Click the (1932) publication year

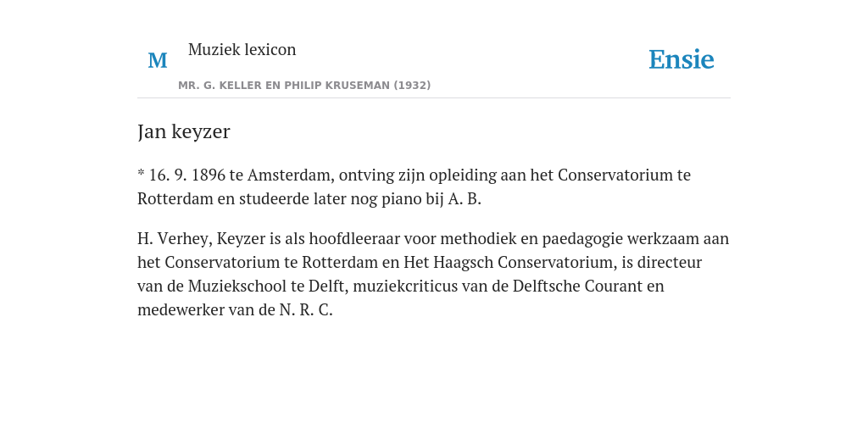412,86
